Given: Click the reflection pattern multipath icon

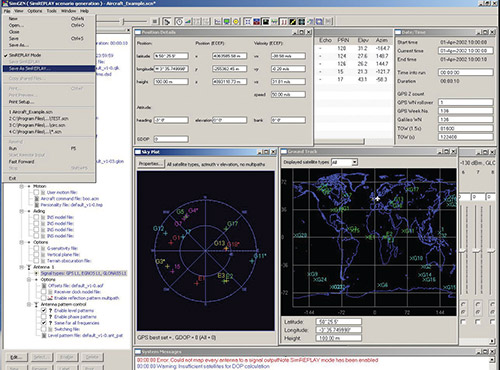Looking at the screenshot, I should (x=50, y=298).
